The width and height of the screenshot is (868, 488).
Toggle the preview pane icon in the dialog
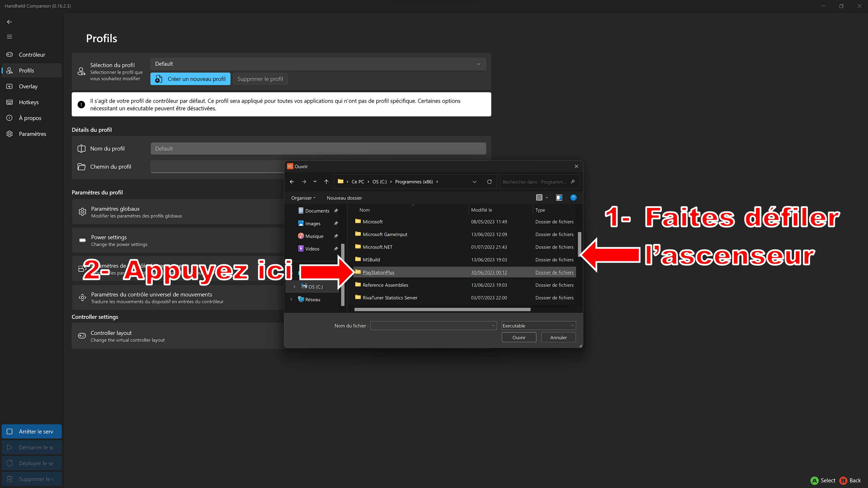[559, 198]
